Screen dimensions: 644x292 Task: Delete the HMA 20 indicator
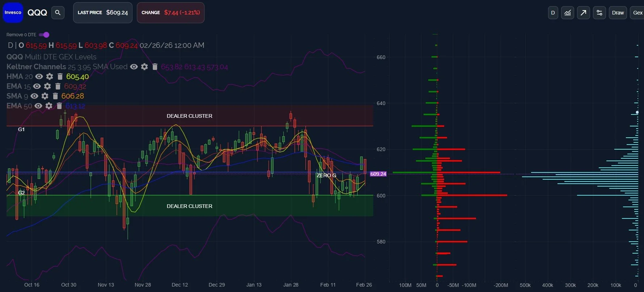pyautogui.click(x=60, y=76)
